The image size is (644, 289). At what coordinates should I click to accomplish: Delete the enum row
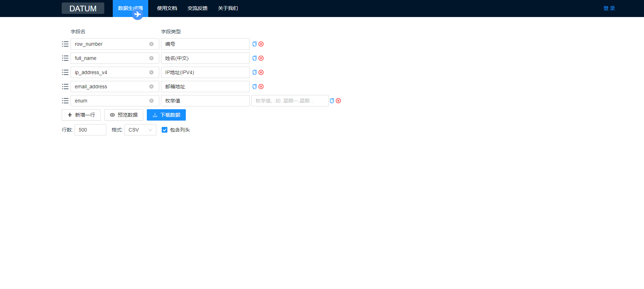point(338,101)
